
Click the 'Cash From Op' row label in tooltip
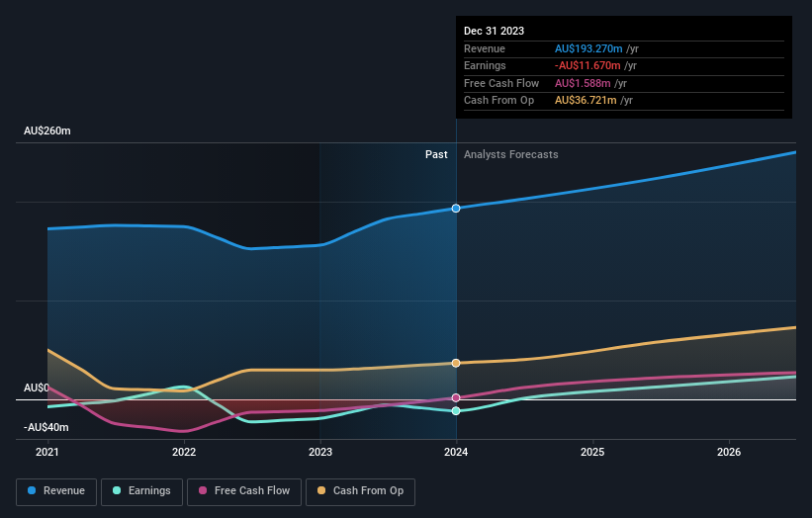[498, 101]
